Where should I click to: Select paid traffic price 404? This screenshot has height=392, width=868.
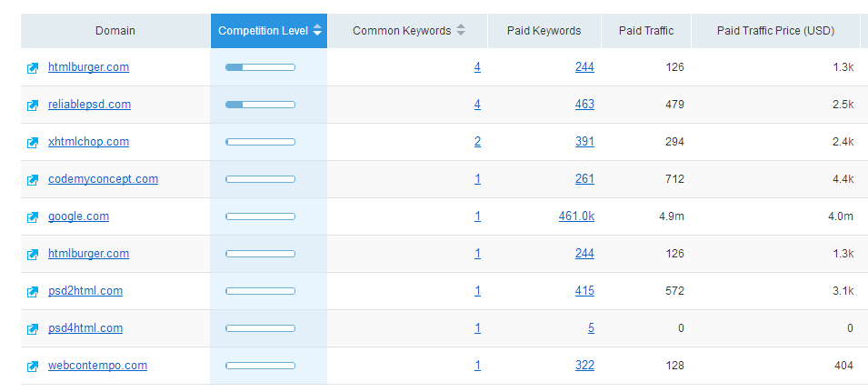[x=843, y=366]
